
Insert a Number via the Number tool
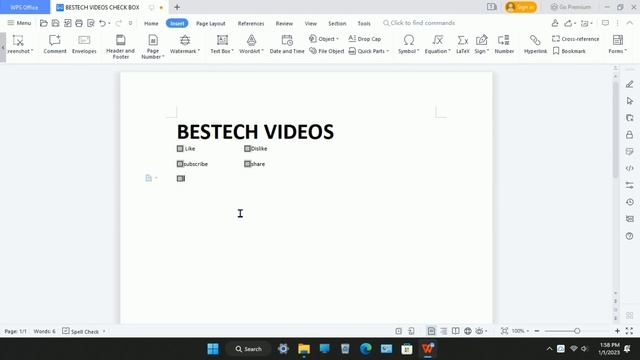tap(504, 44)
